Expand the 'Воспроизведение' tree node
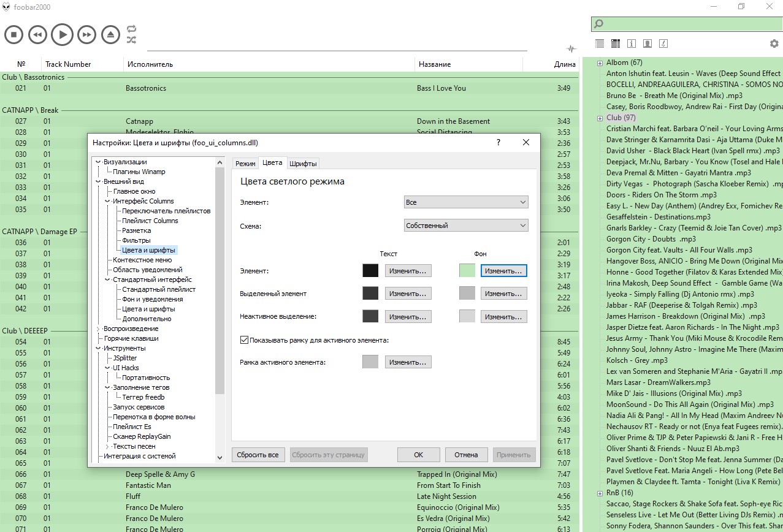 (98, 329)
